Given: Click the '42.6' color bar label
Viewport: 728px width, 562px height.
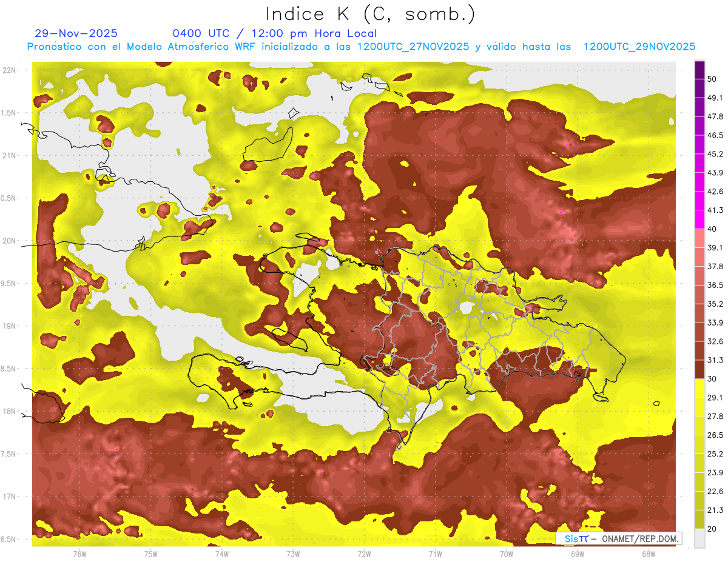Looking at the screenshot, I should click(x=715, y=192).
